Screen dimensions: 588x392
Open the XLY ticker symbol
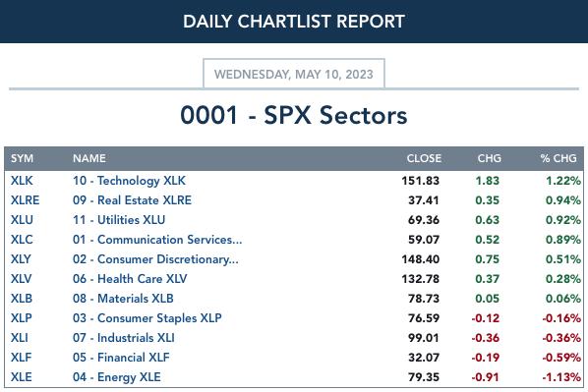21,259
